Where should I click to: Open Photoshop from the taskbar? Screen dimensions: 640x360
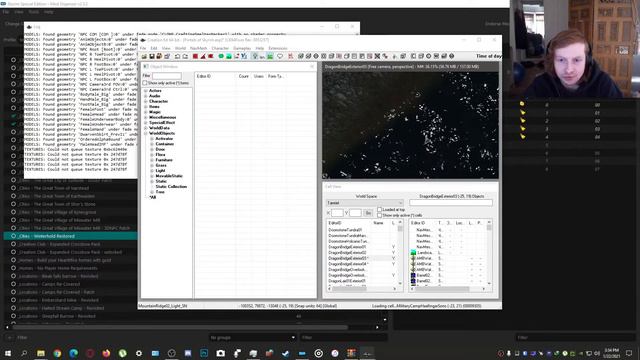[204, 353]
